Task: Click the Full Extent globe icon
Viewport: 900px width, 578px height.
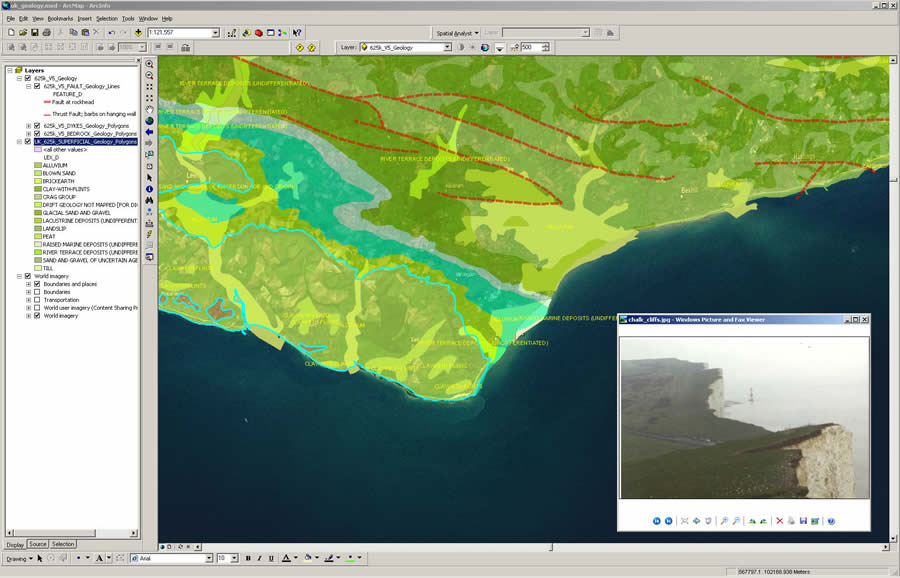Action: [149, 121]
